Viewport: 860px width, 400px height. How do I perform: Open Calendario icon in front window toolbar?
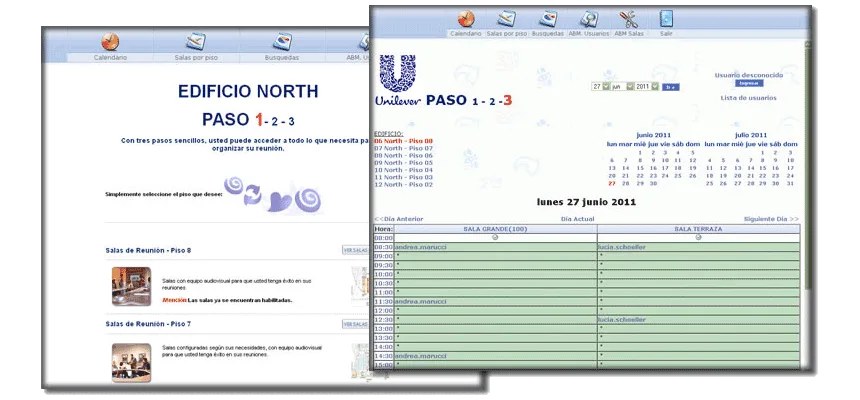(x=466, y=19)
